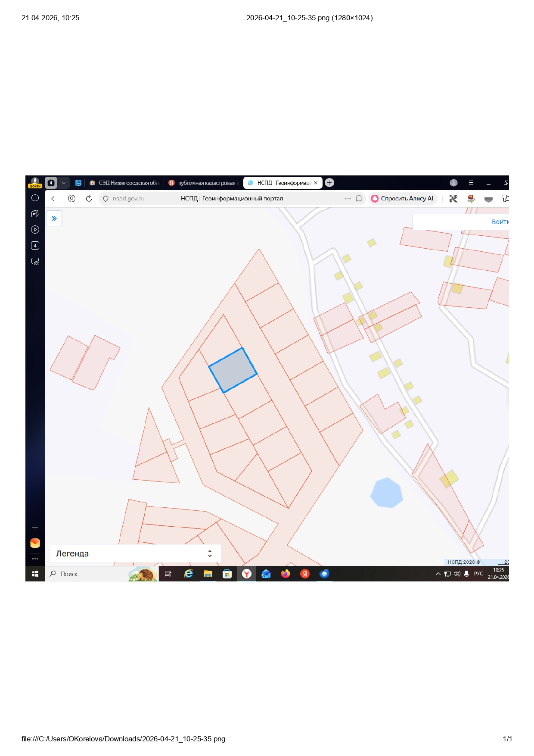Select the highlighted blue land parcel
534x756 pixels.
[233, 370]
